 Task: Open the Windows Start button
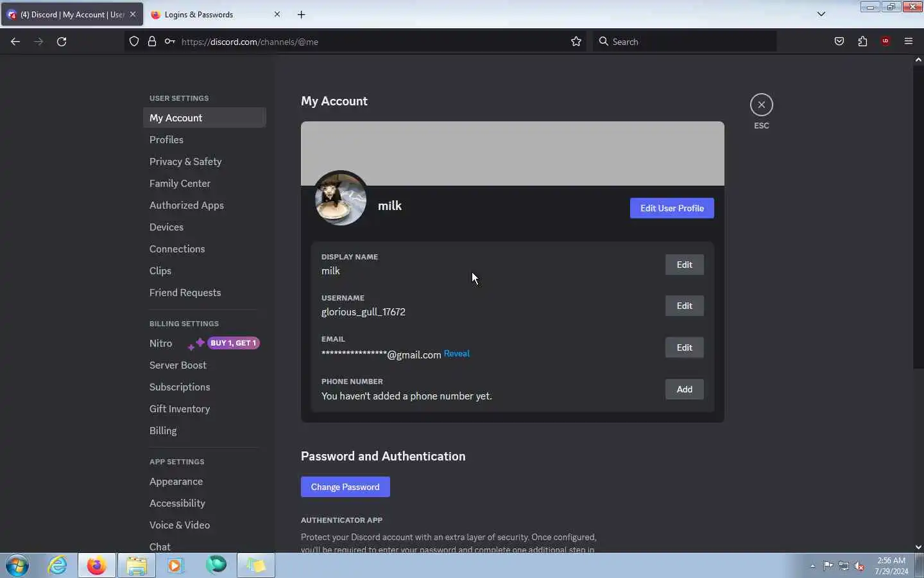17,566
